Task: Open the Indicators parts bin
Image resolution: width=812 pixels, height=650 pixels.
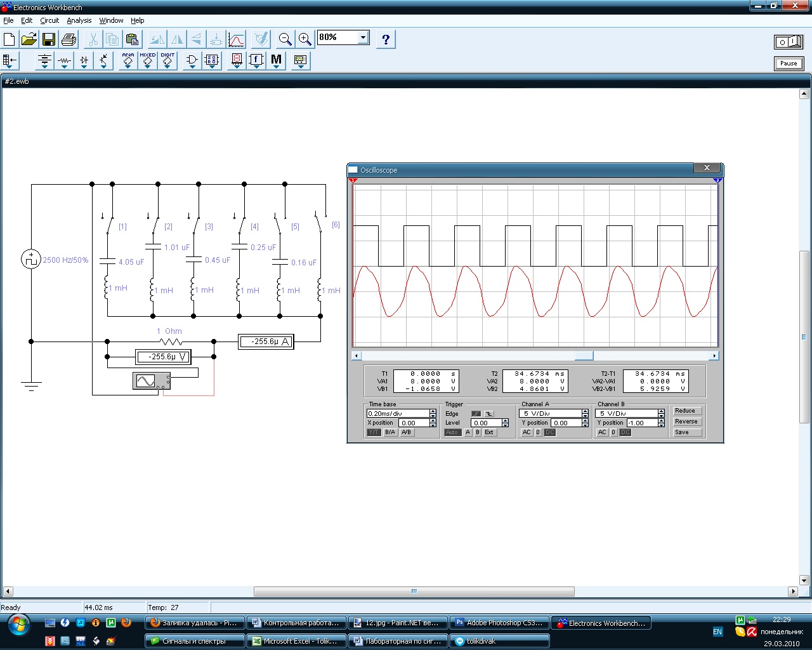Action: pyautogui.click(x=237, y=61)
